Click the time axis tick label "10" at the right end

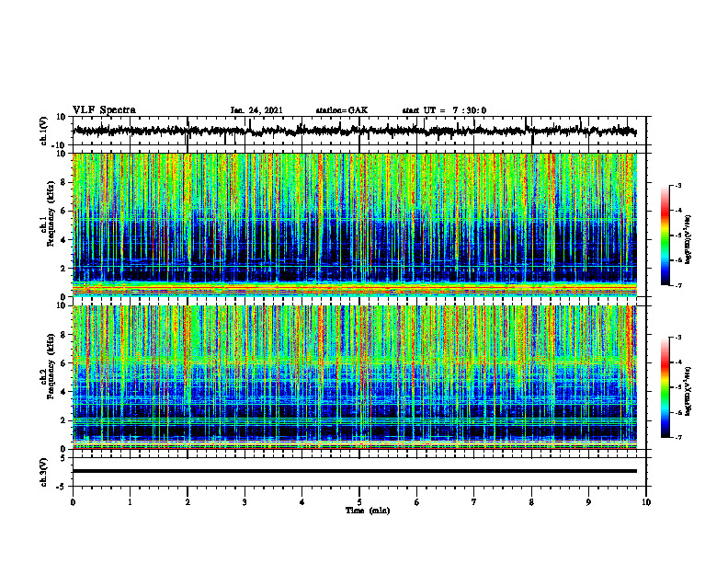click(x=646, y=502)
